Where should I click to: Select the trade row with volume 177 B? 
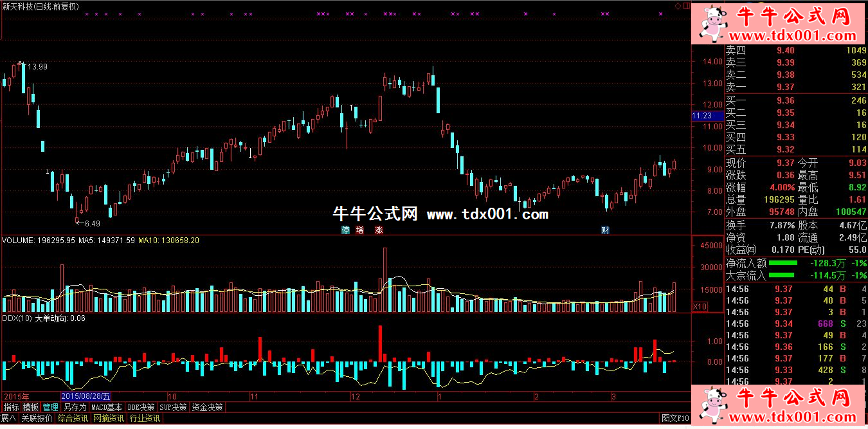pyautogui.click(x=796, y=358)
